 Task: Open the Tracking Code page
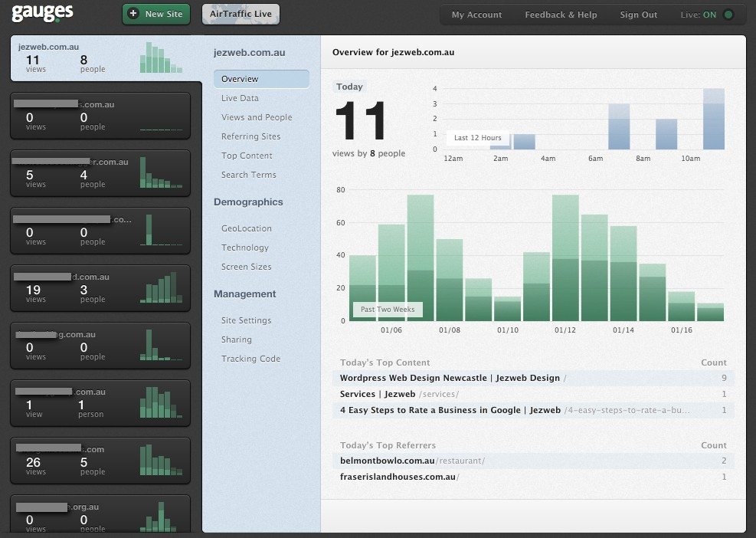coord(250,359)
